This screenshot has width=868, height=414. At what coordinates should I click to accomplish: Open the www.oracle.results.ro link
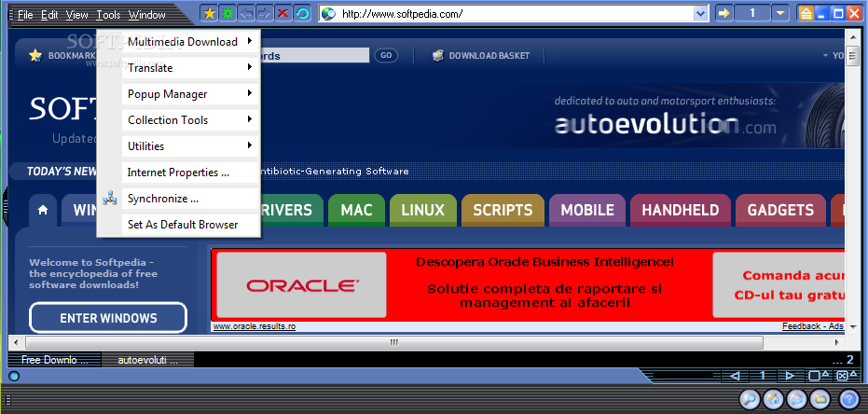(255, 326)
